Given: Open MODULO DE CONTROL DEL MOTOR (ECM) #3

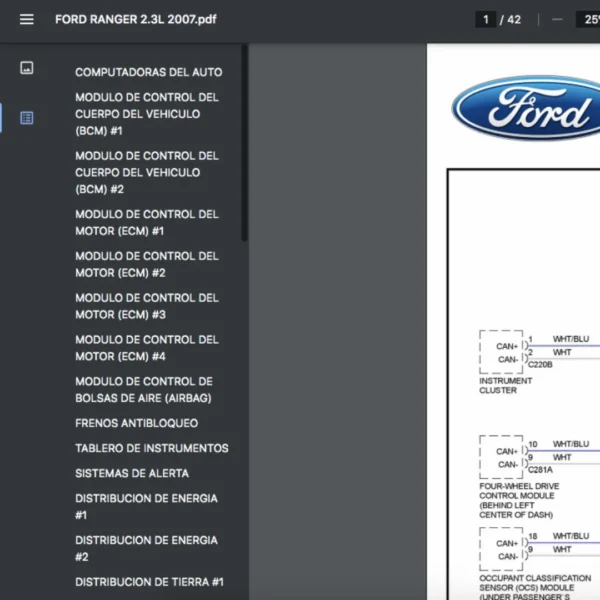Looking at the screenshot, I should coord(147,306).
